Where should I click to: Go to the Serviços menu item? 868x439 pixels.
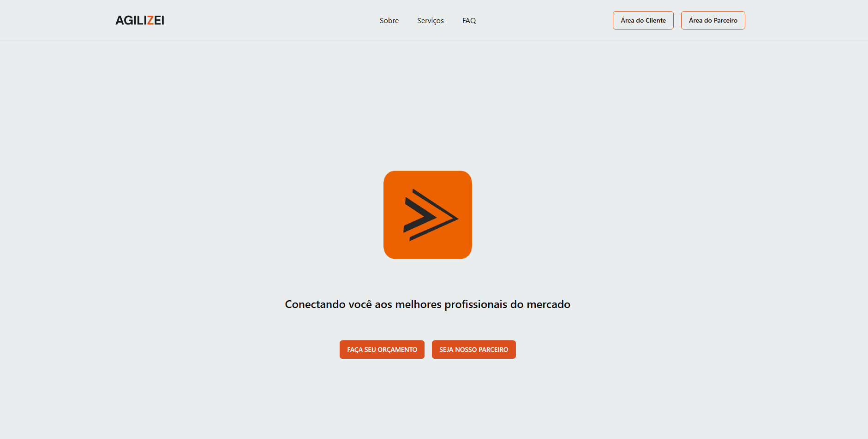[430, 21]
